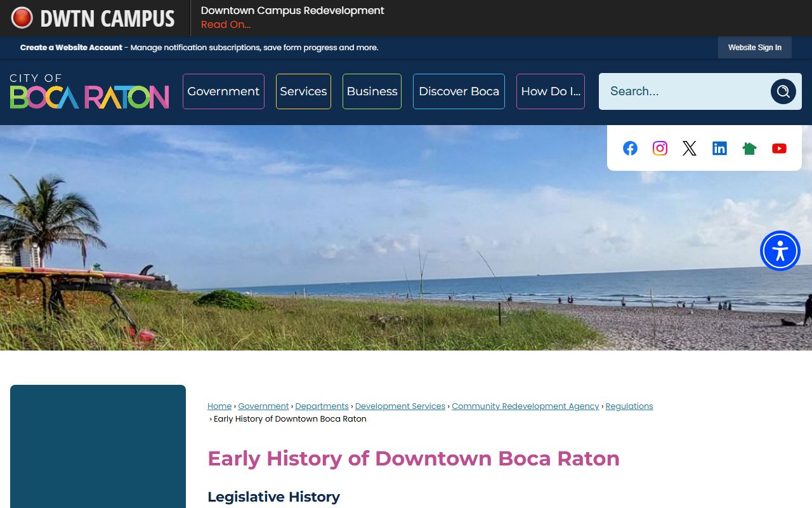Screen dimensions: 812x508
Task: Go to Home breadcrumb
Action: coord(219,406)
